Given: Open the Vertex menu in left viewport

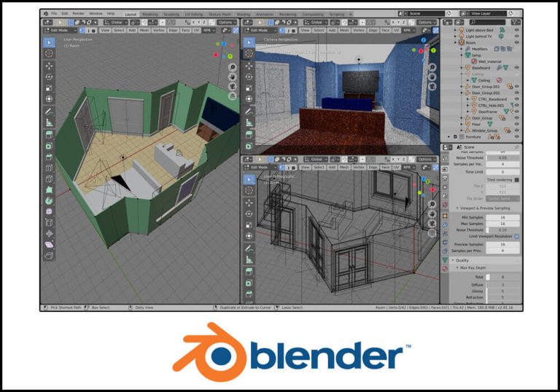Looking at the screenshot, I should (158, 31).
